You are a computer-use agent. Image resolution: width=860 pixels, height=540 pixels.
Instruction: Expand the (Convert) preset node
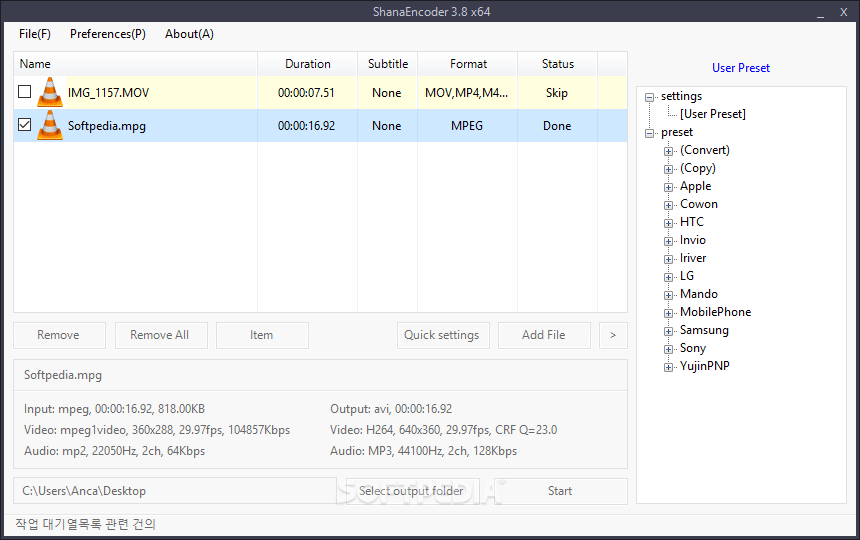point(668,151)
